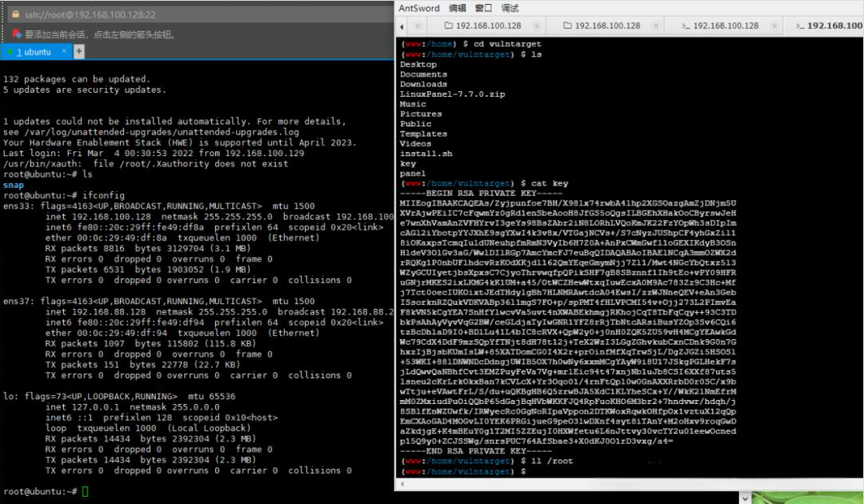This screenshot has width=864, height=504.
Task: Switch to the 1 ubuntu session tab
Action: pos(34,52)
